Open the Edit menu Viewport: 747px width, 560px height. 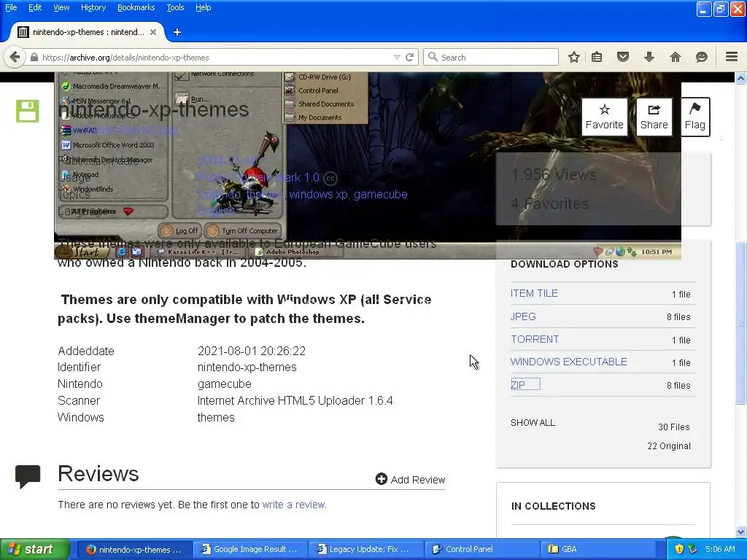click(x=35, y=7)
